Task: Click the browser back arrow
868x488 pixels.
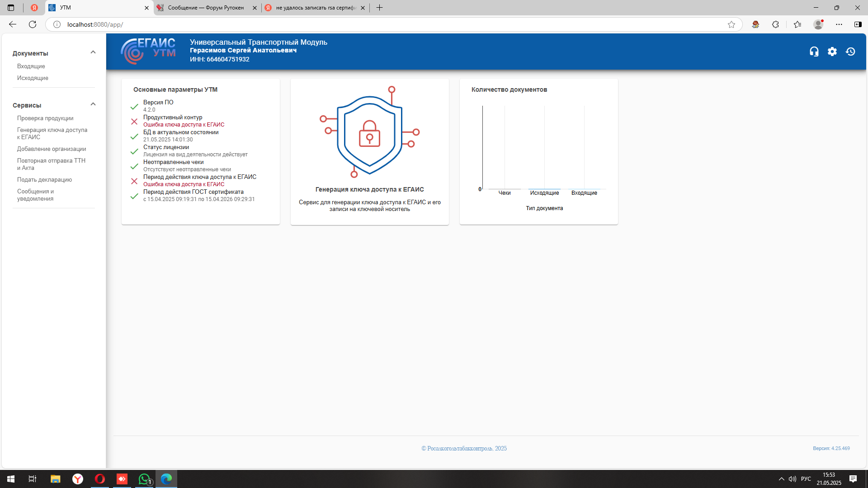Action: click(x=13, y=24)
